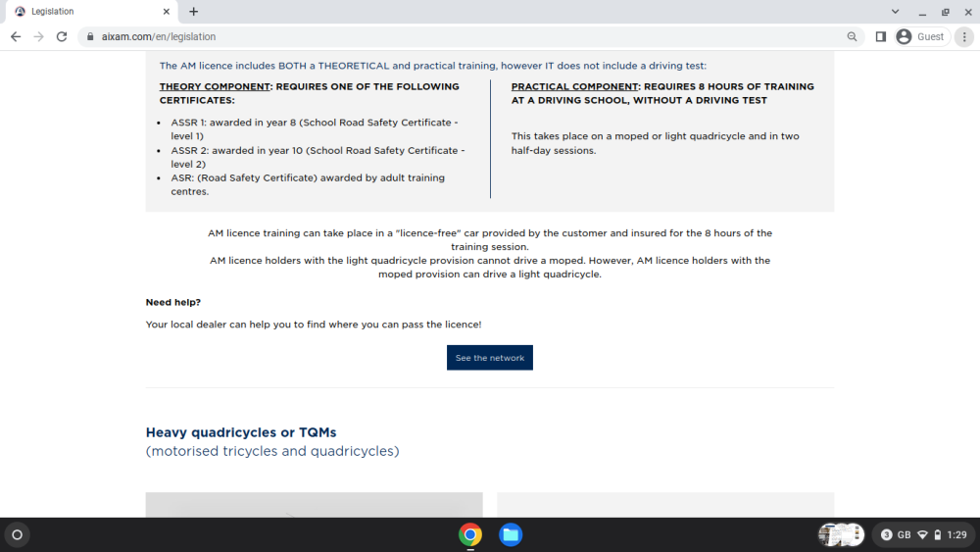
Task: Click the motorised tricycles and quadricycles subtitle
Action: point(272,451)
